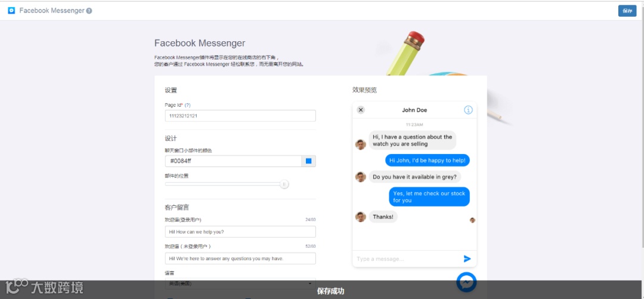This screenshot has height=299, width=644.
Task: Save settings with the 保存 button
Action: pos(627,11)
